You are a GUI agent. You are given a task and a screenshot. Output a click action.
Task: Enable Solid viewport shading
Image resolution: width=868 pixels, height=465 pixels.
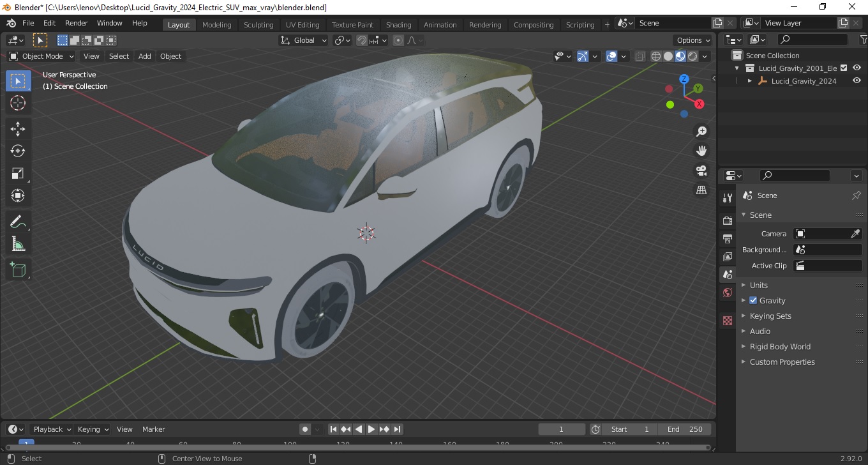(668, 56)
